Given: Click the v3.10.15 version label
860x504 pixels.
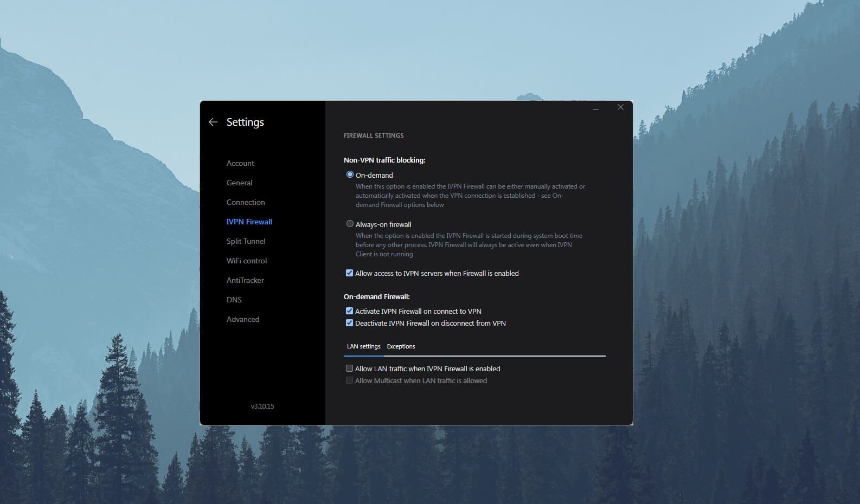Looking at the screenshot, I should 262,406.
